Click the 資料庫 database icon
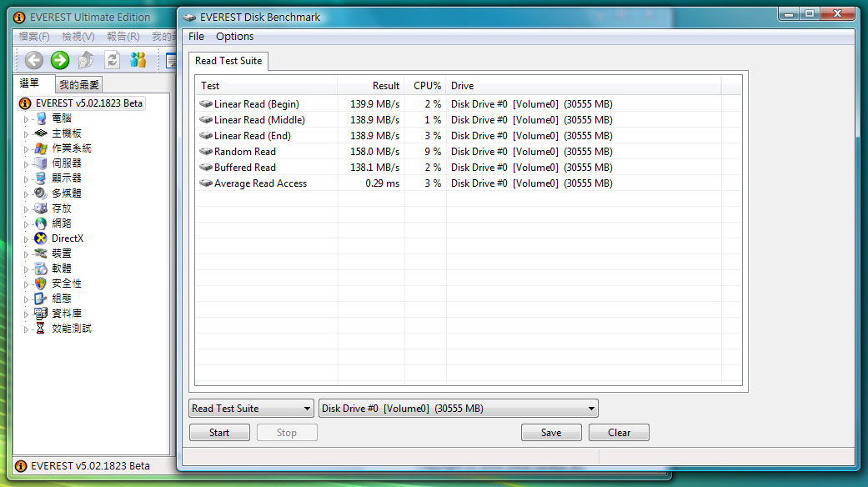Viewport: 868px width, 487px height. (40, 314)
